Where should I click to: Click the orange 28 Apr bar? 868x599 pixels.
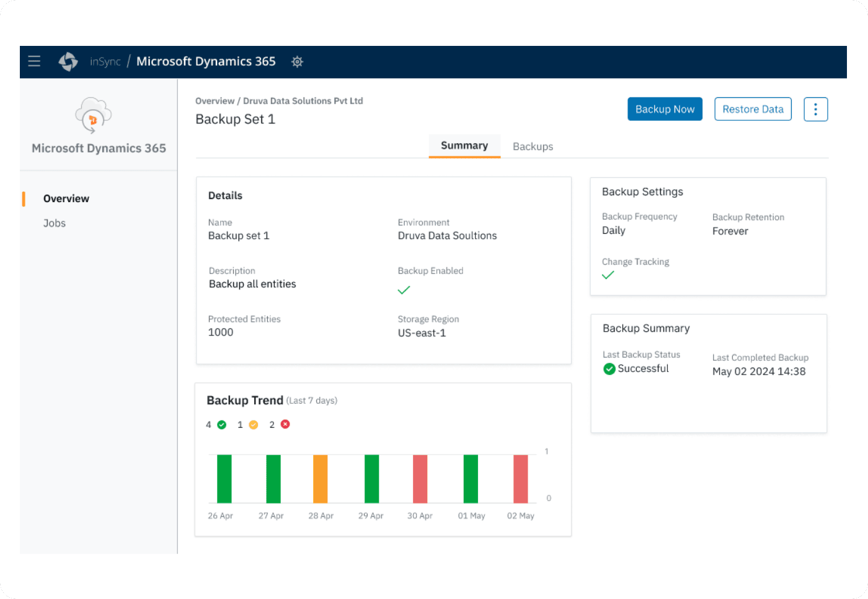tap(321, 479)
